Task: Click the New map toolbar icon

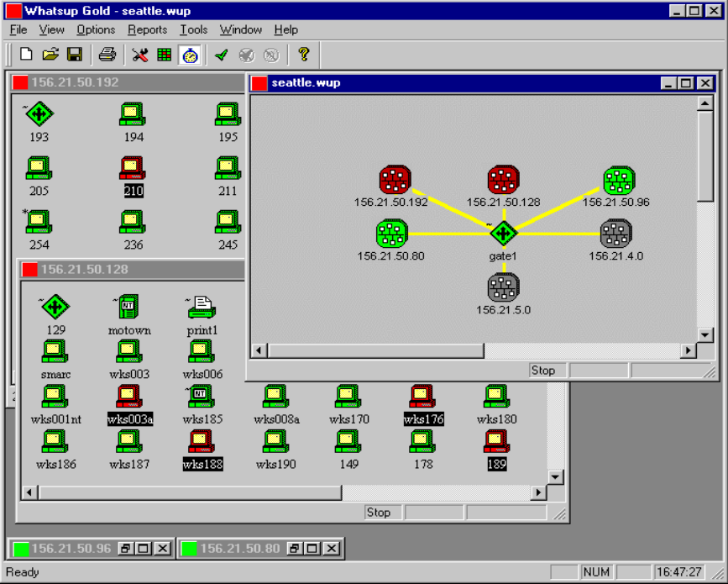Action: [x=26, y=55]
